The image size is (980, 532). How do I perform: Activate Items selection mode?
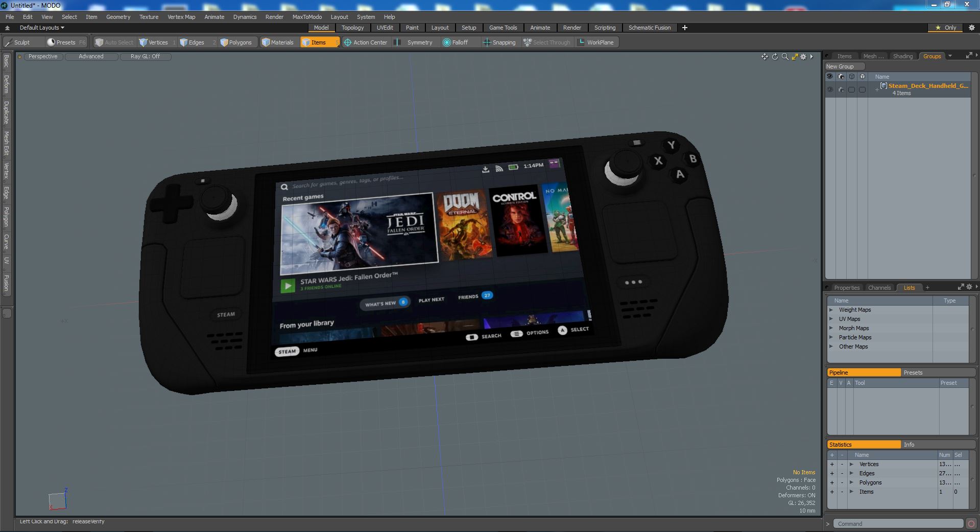319,42
